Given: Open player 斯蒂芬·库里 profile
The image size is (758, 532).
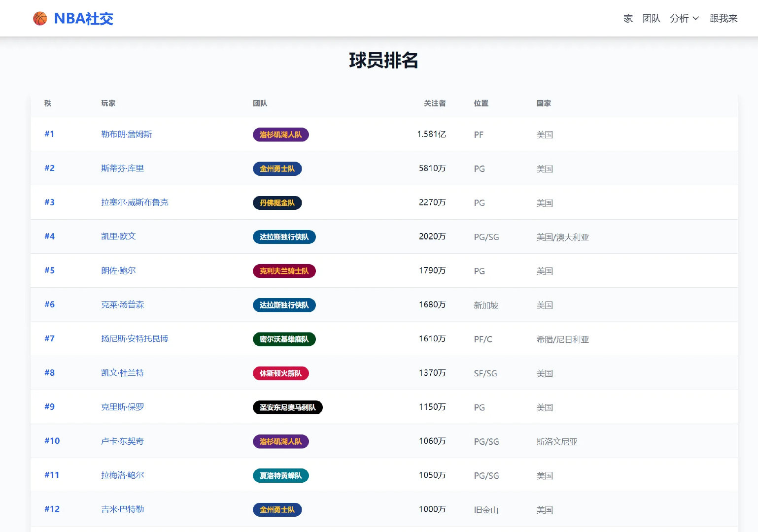Looking at the screenshot, I should click(x=123, y=168).
